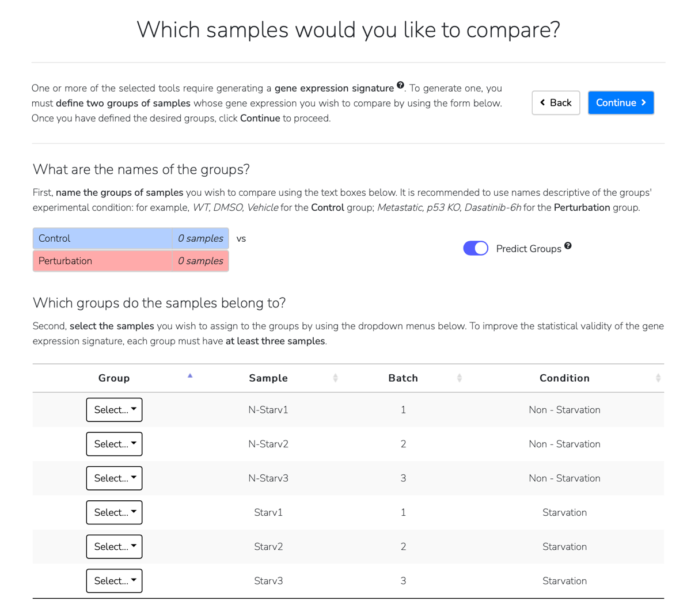Viewport: 691px width, 616px height.
Task: Go Back to the previous step
Action: pos(556,103)
